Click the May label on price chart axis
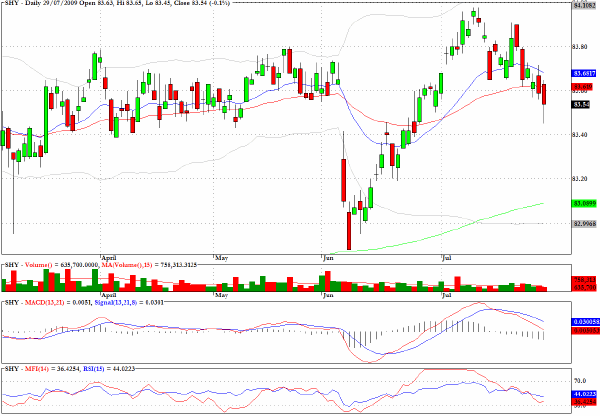This screenshot has width=600, height=416. tap(222, 258)
